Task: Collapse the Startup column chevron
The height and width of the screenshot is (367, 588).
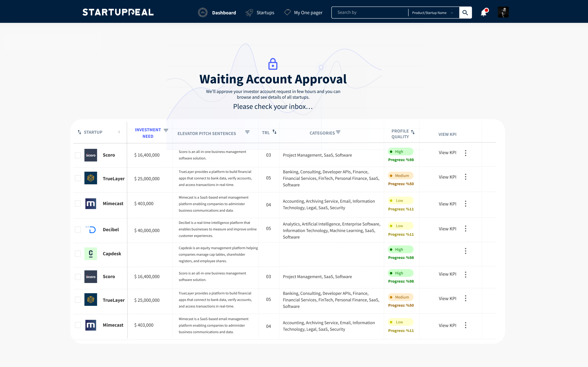Action: 119,132
